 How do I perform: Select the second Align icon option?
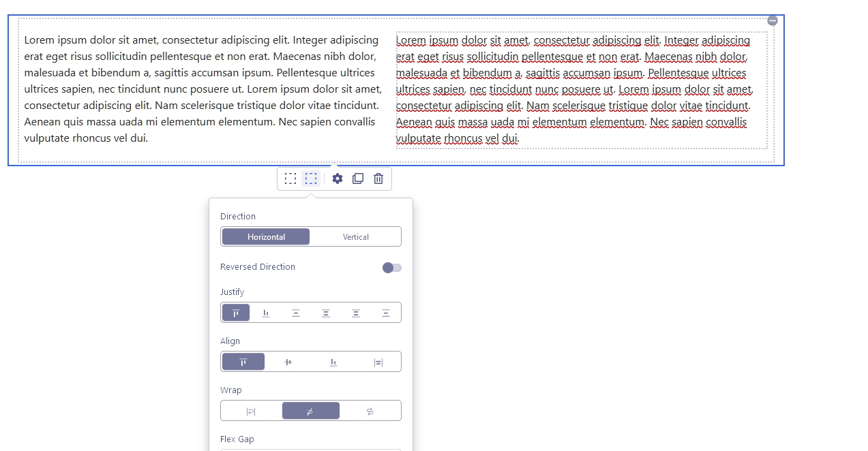point(288,362)
